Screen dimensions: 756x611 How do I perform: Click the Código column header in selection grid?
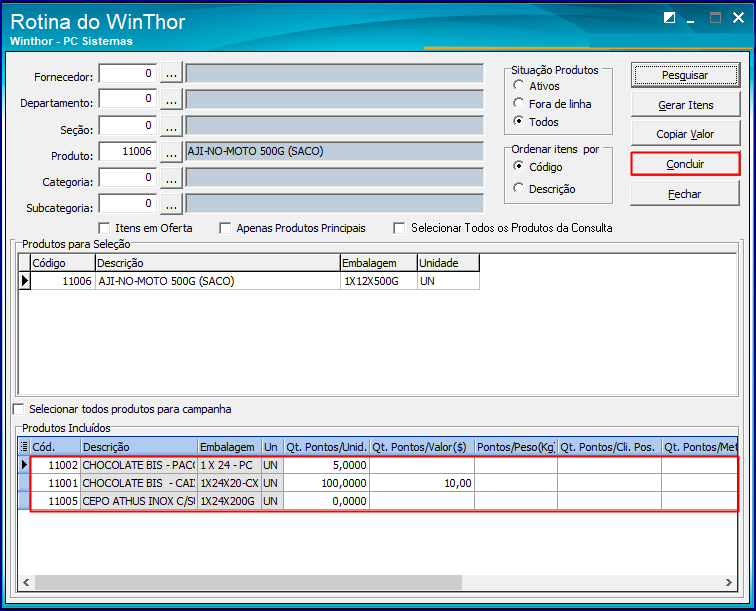[x=63, y=263]
